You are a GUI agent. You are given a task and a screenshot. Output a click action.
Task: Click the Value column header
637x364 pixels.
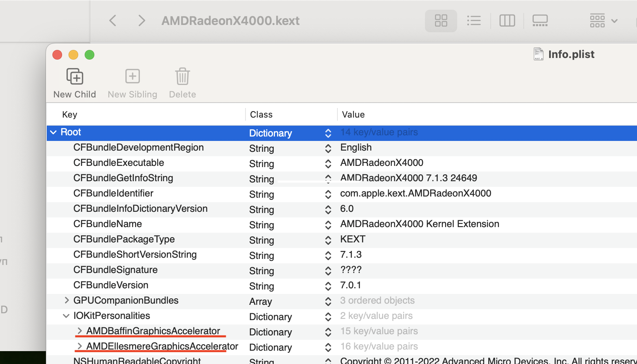click(x=353, y=115)
